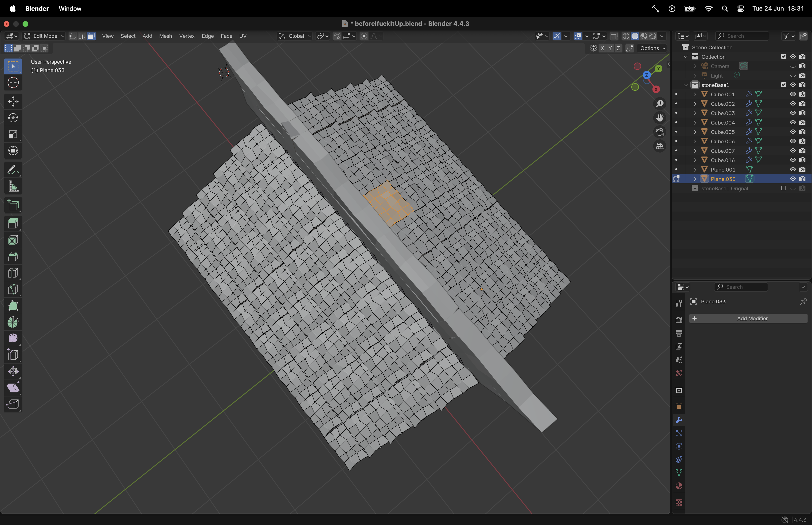The width and height of the screenshot is (812, 525).
Task: Open the Options dropdown
Action: (x=652, y=48)
